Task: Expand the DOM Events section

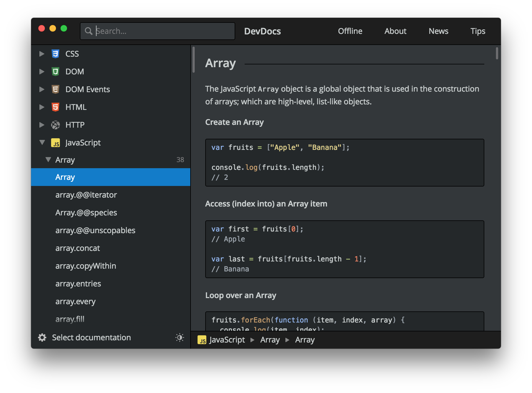Action: [42, 89]
